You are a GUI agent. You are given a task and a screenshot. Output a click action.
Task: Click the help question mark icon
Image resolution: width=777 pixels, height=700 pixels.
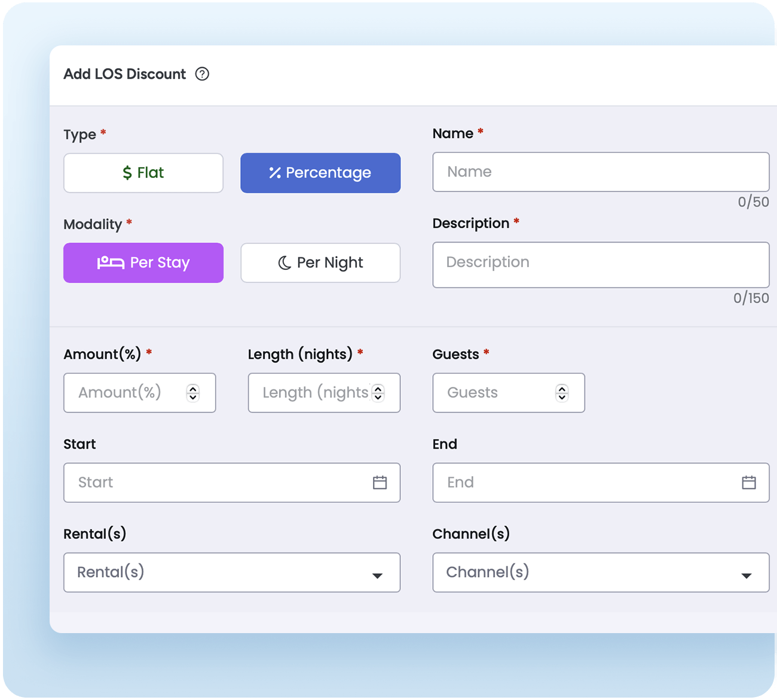[202, 74]
